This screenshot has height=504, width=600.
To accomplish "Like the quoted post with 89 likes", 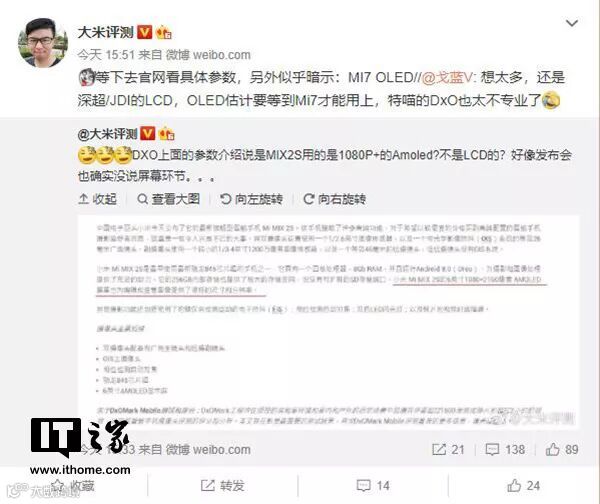I will [562, 449].
